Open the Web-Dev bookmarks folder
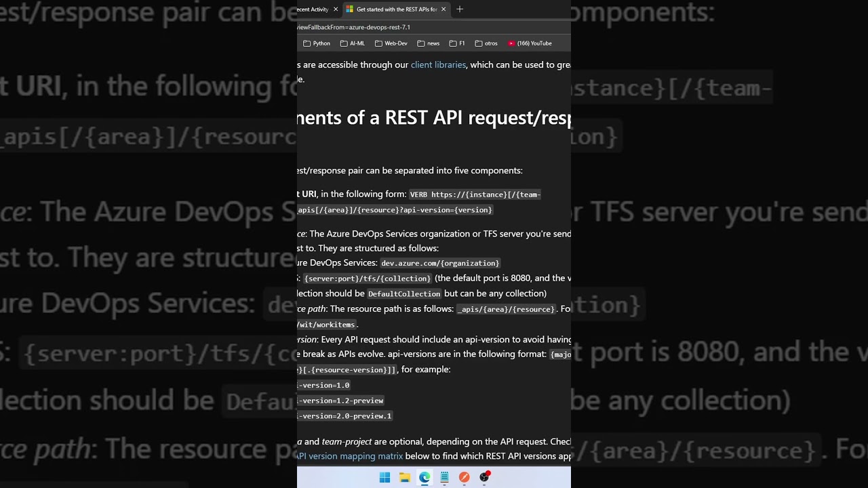Viewport: 868px width, 488px height. point(391,43)
